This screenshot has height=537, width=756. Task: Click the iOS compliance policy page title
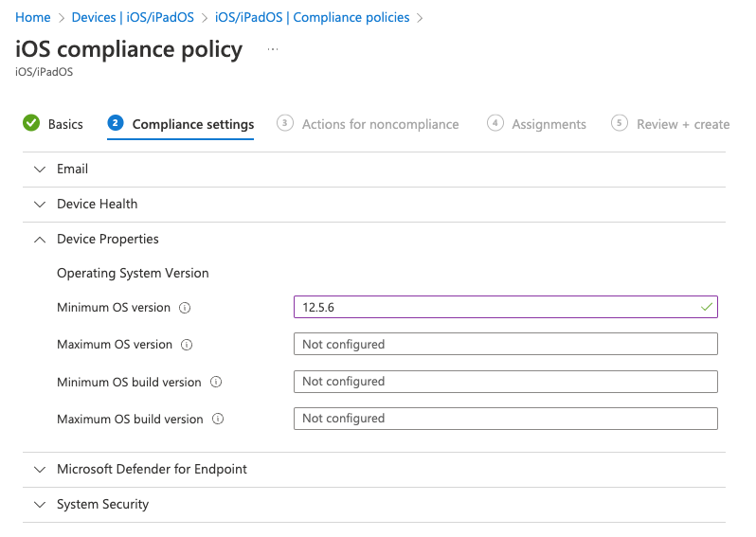(129, 49)
